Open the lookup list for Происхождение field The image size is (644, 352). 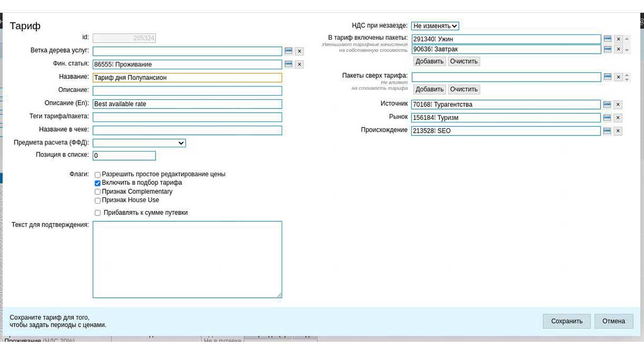coord(608,131)
